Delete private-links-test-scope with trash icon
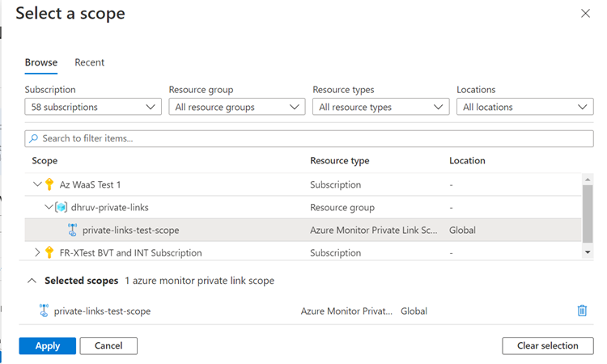607x364 pixels. point(582,311)
